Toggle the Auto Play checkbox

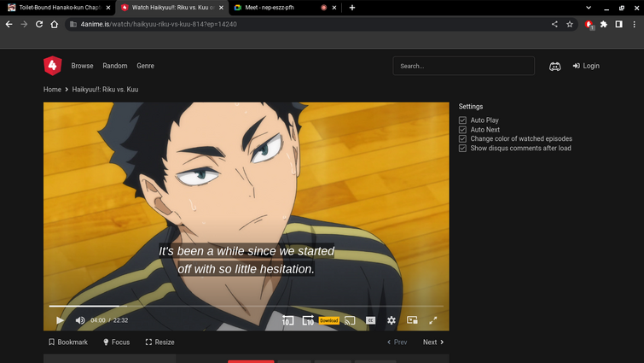pos(462,120)
